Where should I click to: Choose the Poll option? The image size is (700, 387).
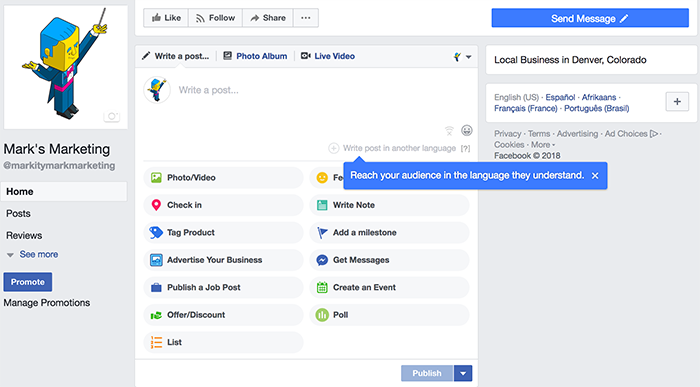tap(389, 315)
